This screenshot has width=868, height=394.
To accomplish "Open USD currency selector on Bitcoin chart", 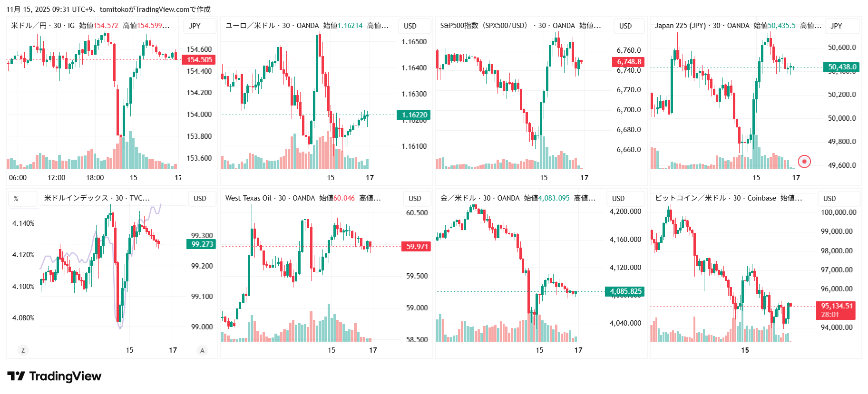I will coord(829,199).
